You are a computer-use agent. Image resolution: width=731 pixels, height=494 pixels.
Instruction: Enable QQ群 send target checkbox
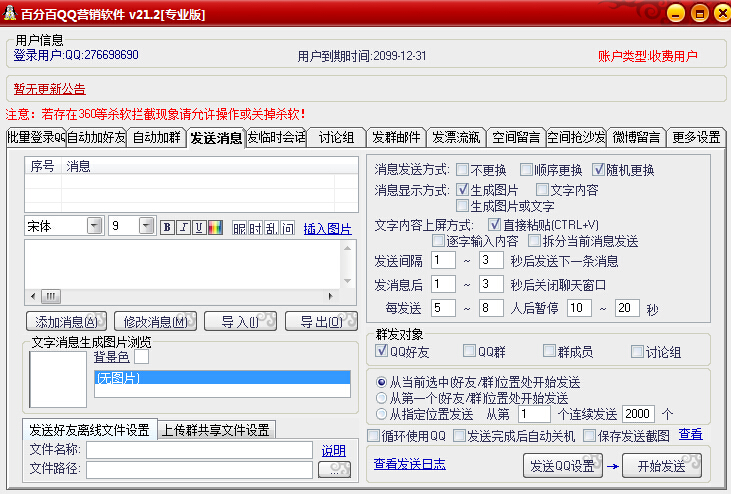[x=469, y=350]
